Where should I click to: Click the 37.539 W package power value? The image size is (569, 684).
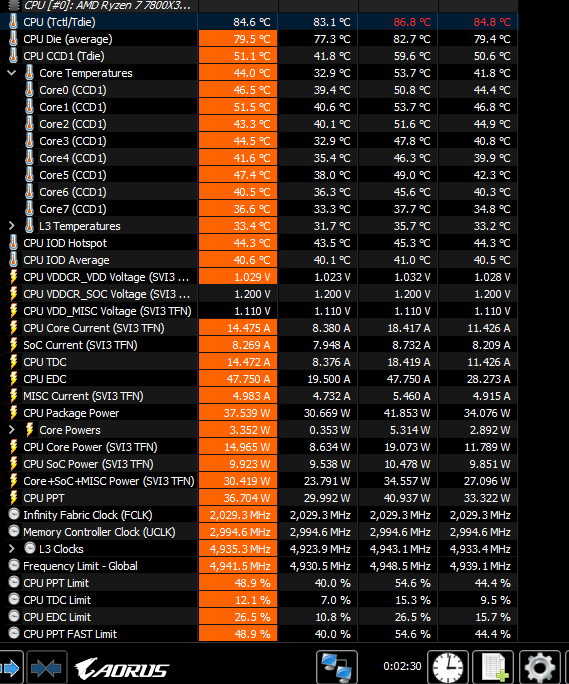247,413
